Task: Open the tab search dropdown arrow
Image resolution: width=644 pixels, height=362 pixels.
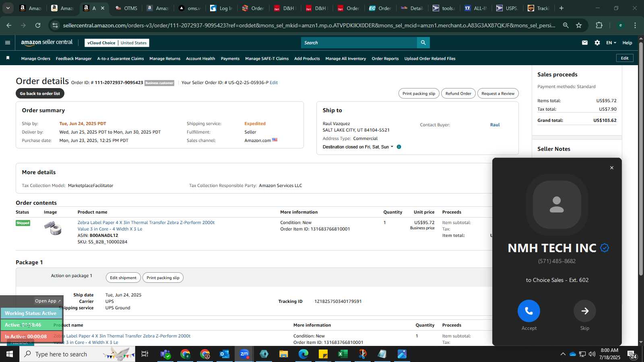Action: pos(8,8)
